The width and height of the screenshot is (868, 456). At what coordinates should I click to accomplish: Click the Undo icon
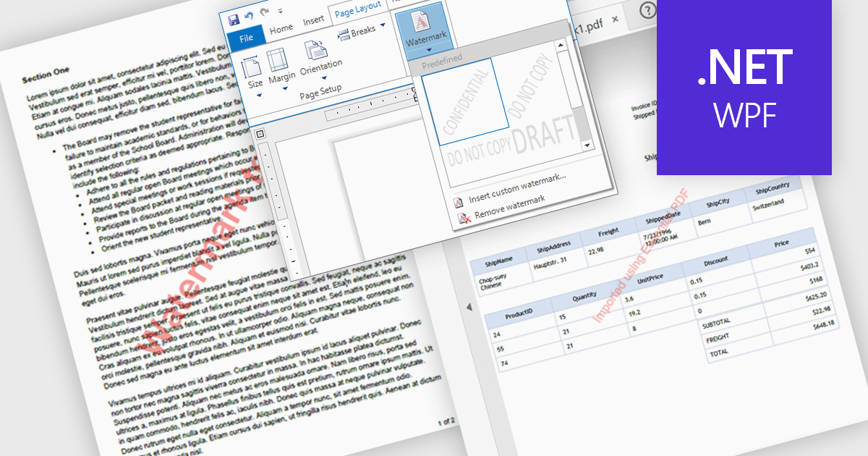(x=249, y=16)
